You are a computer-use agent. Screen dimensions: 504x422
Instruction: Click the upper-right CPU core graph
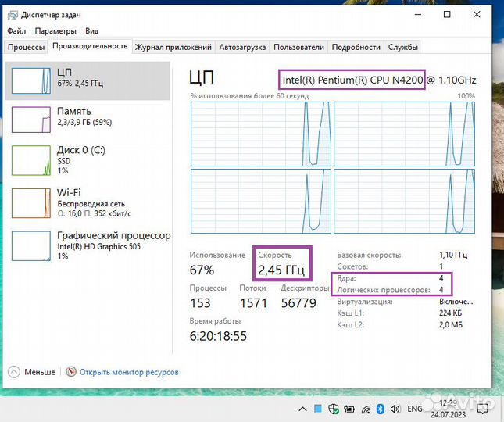coord(404,134)
